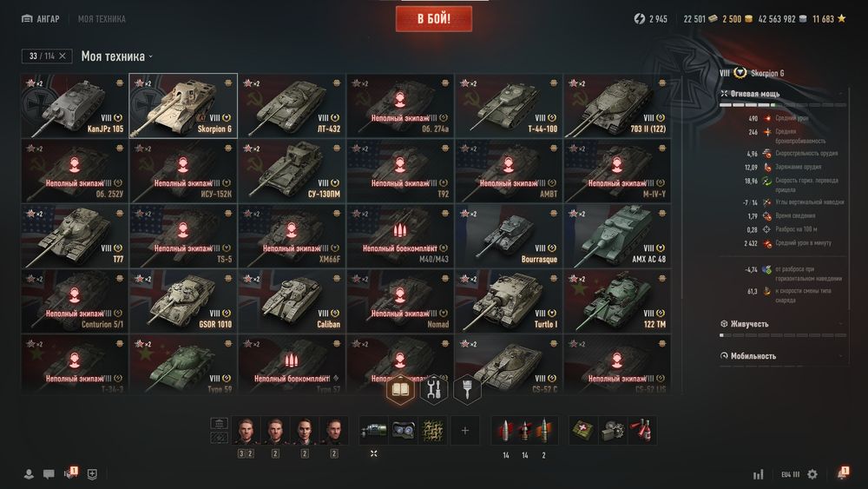Select the red fire extinguisher consumable
This screenshot has width=868, height=489.
pos(642,430)
